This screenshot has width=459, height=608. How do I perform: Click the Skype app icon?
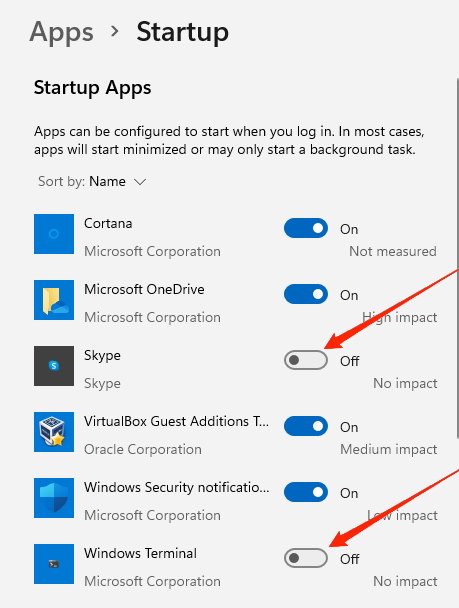[x=54, y=366]
